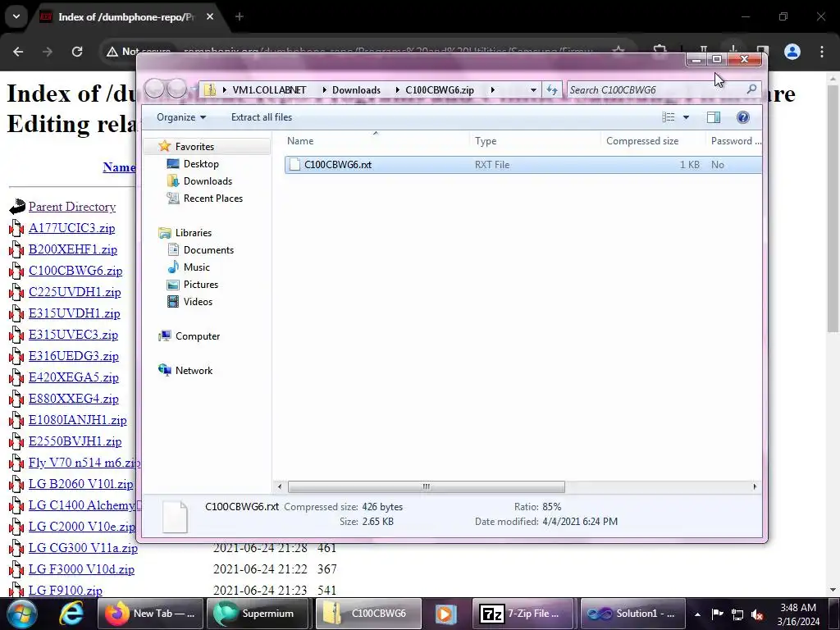Click VM1.COLLABNET in the address breadcrumb
Screen dimensions: 840x630
[269, 90]
